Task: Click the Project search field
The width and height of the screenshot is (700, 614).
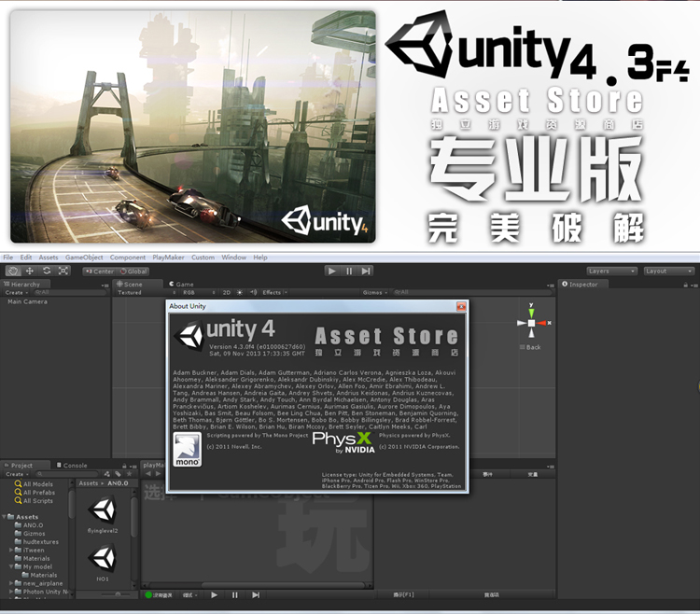Action: 67,474
